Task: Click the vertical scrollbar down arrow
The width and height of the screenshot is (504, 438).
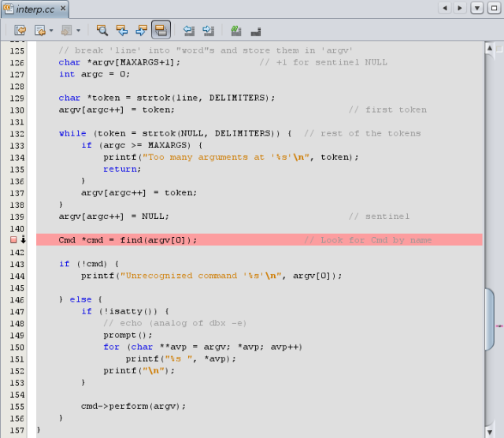Action: tap(490, 432)
